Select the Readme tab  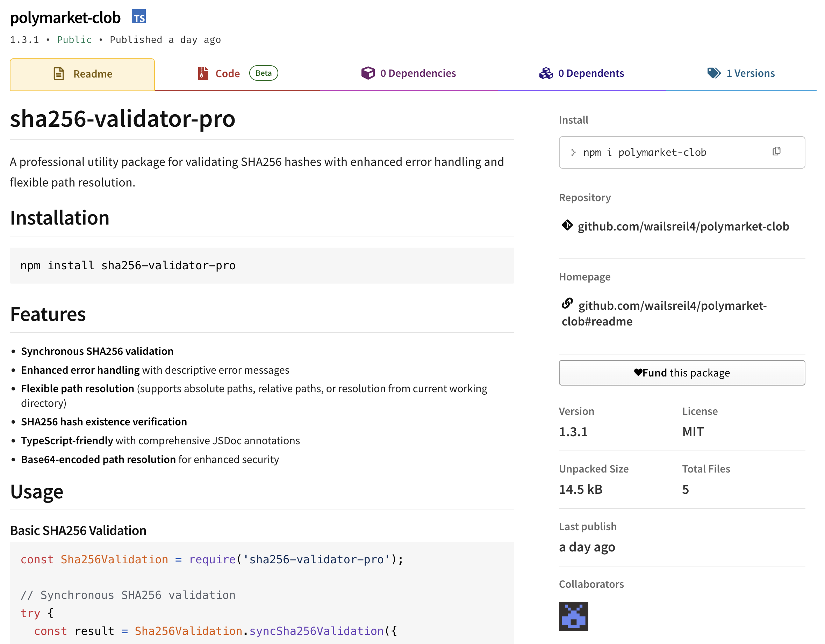93,74
